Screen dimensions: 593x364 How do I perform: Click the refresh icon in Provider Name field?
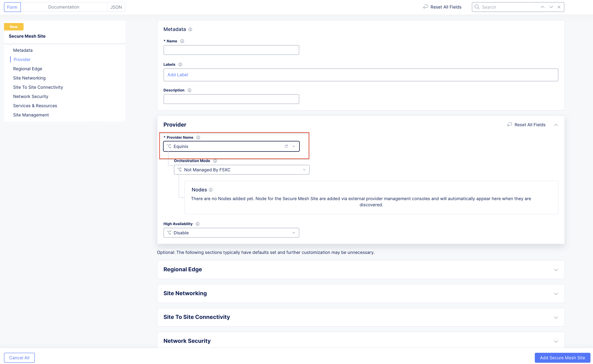click(286, 146)
